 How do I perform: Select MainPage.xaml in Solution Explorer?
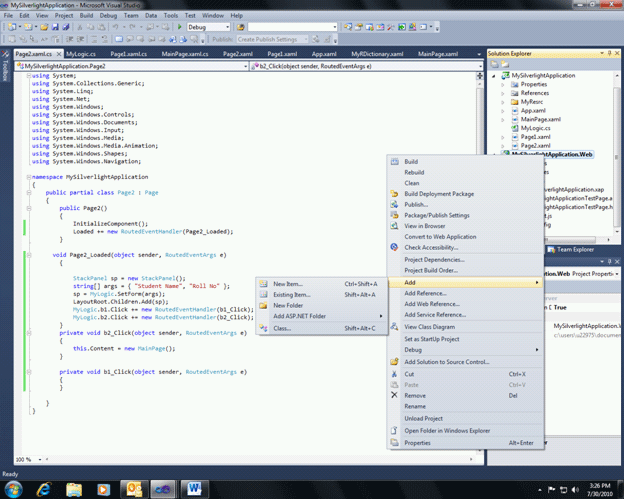point(541,119)
